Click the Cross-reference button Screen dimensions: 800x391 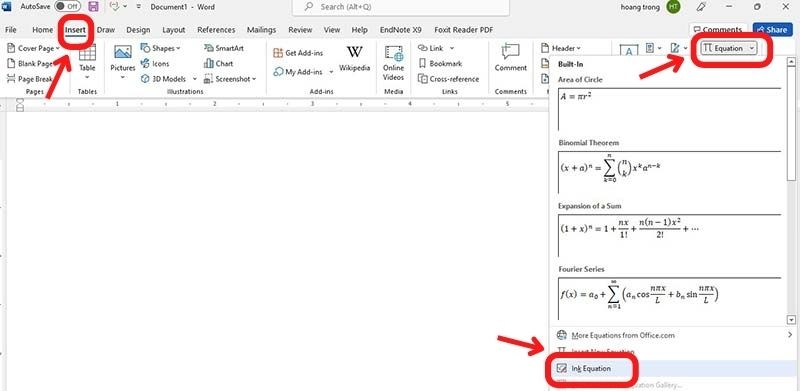coord(448,79)
